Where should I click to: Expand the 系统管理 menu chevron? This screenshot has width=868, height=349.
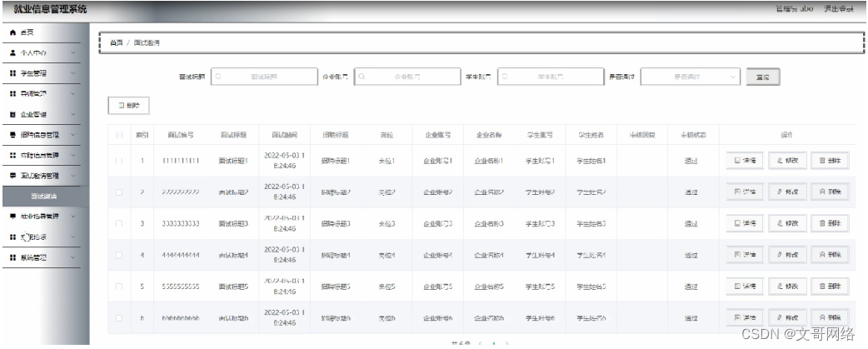click(x=73, y=257)
